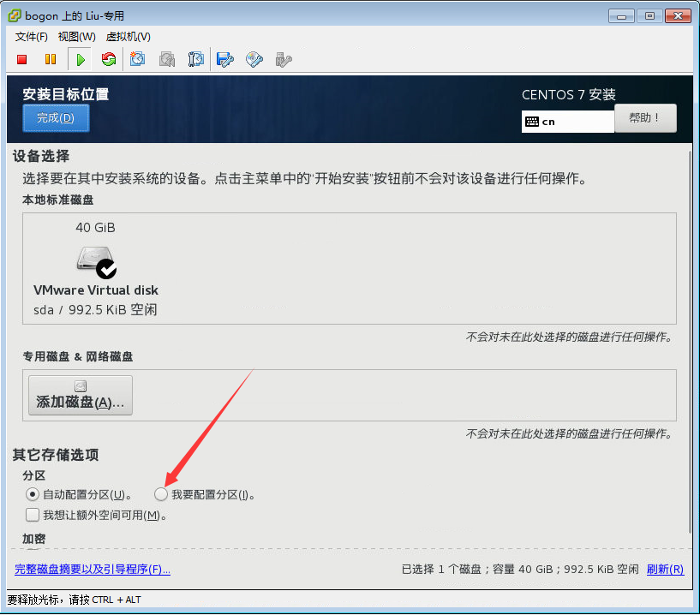This screenshot has width=700, height=615.
Task: Click the installer vertical scrollbar
Action: 689,342
